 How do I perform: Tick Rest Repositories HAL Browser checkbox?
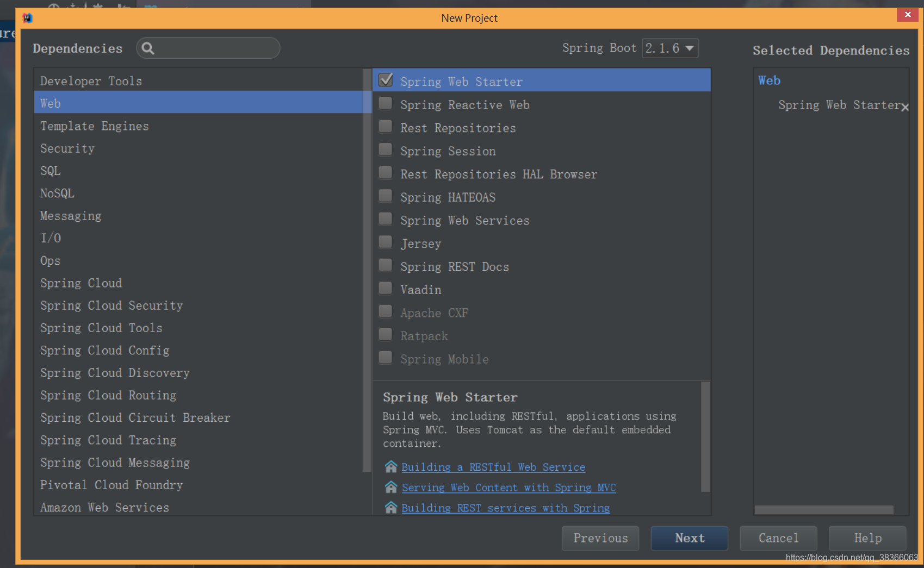tap(386, 173)
